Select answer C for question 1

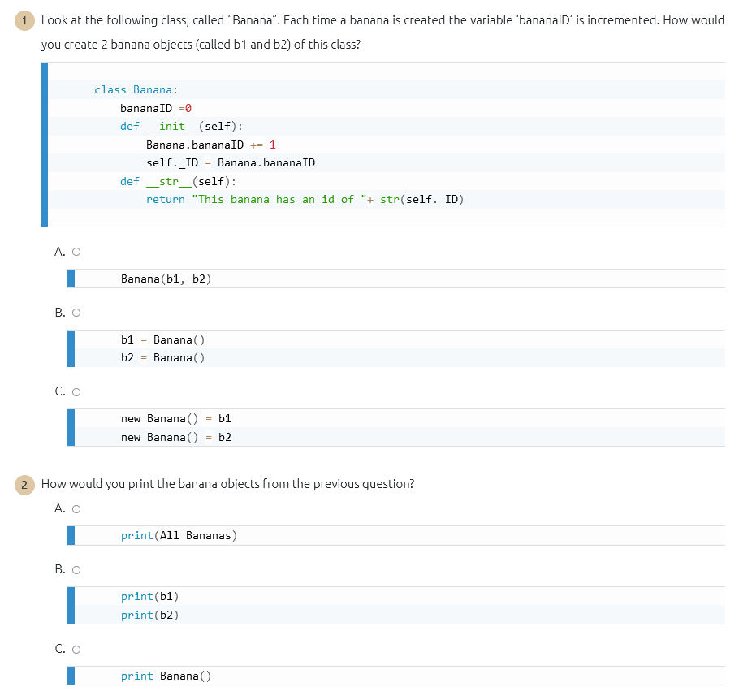pyautogui.click(x=76, y=391)
